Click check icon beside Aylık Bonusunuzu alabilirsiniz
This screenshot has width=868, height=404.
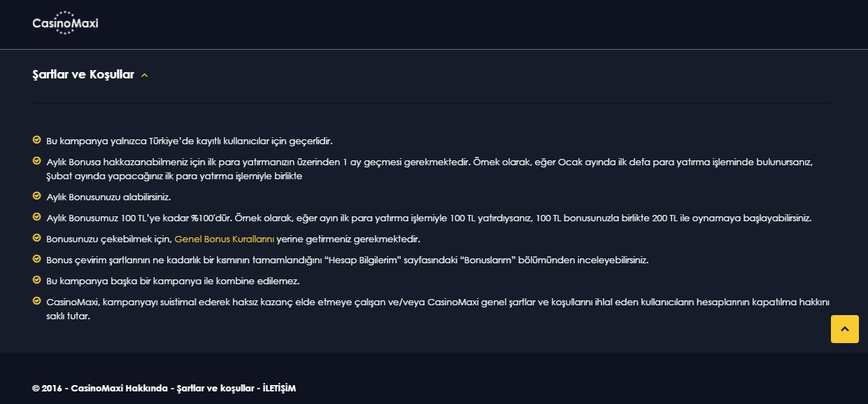36,196
